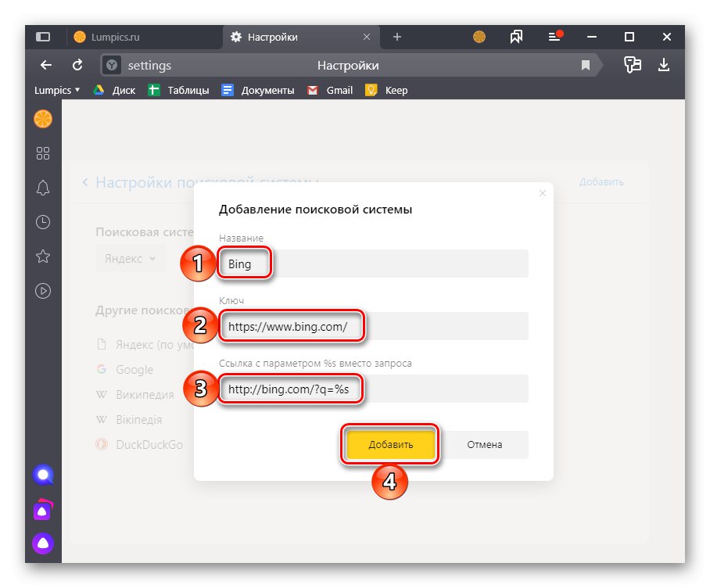
Task: Cancel the dialog with Отмена
Action: coord(485,444)
